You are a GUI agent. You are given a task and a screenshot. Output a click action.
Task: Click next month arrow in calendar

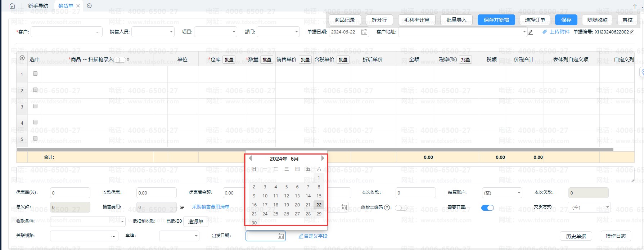coord(323,158)
